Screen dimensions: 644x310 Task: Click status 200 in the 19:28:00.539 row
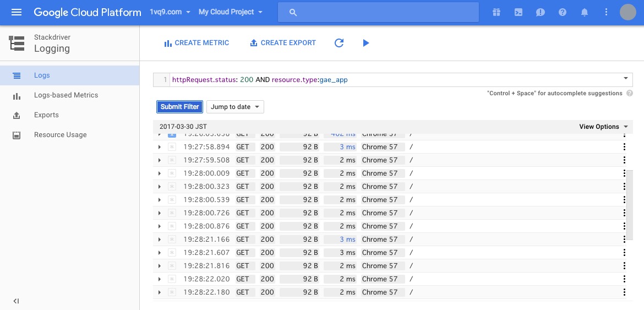pyautogui.click(x=268, y=199)
